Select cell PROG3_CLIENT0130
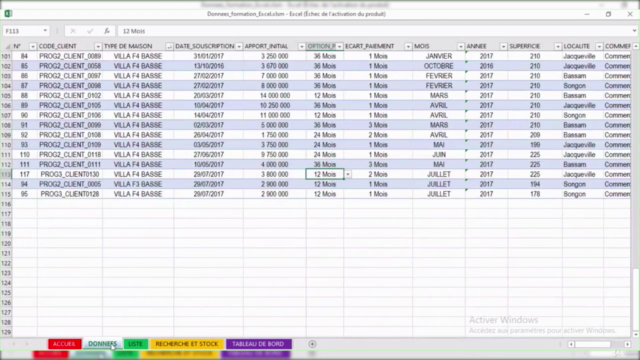This screenshot has width=640, height=360. click(70, 174)
